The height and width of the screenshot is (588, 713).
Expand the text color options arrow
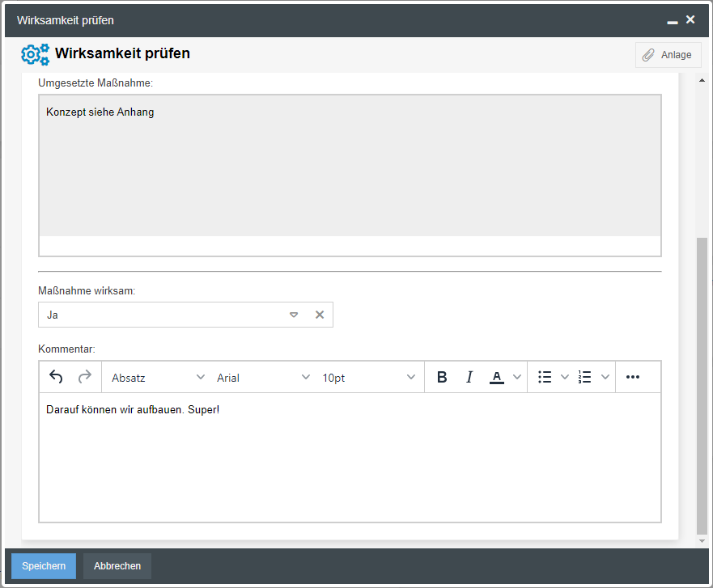[518, 377]
